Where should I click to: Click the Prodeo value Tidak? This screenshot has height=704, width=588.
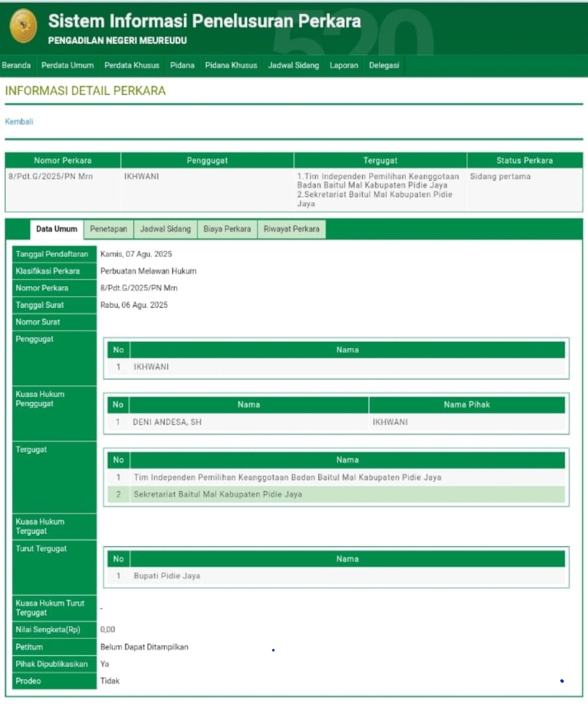110,681
